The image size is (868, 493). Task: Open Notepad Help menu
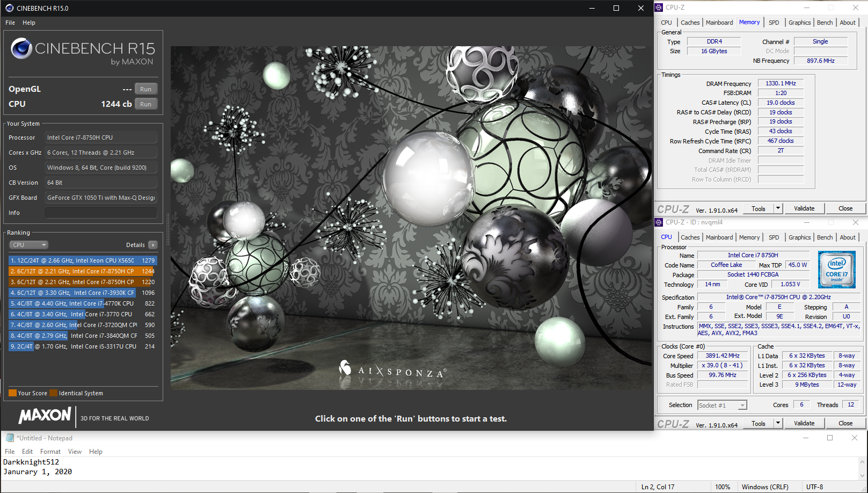pos(96,452)
